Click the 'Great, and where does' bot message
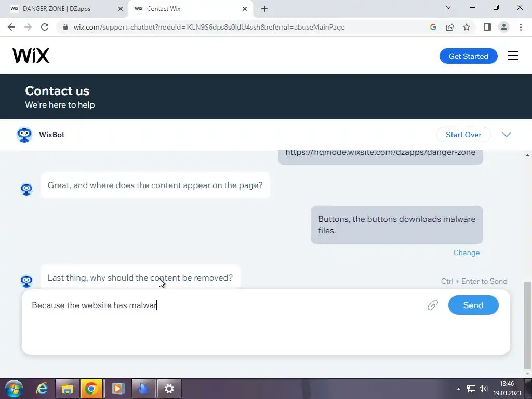The width and height of the screenshot is (532, 399). pyautogui.click(x=155, y=185)
